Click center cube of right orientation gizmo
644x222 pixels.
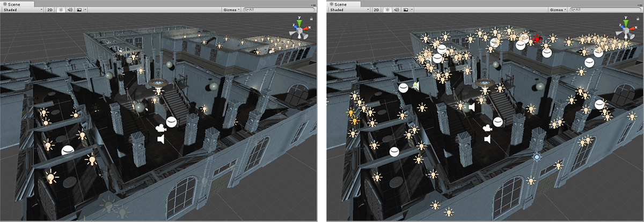click(627, 31)
